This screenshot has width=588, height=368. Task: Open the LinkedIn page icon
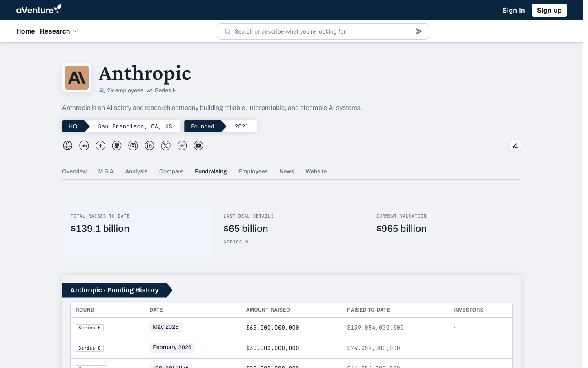[x=149, y=146]
